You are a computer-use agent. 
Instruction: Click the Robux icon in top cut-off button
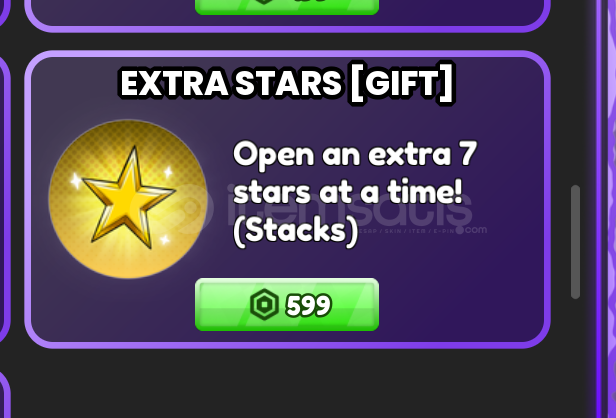(x=264, y=2)
